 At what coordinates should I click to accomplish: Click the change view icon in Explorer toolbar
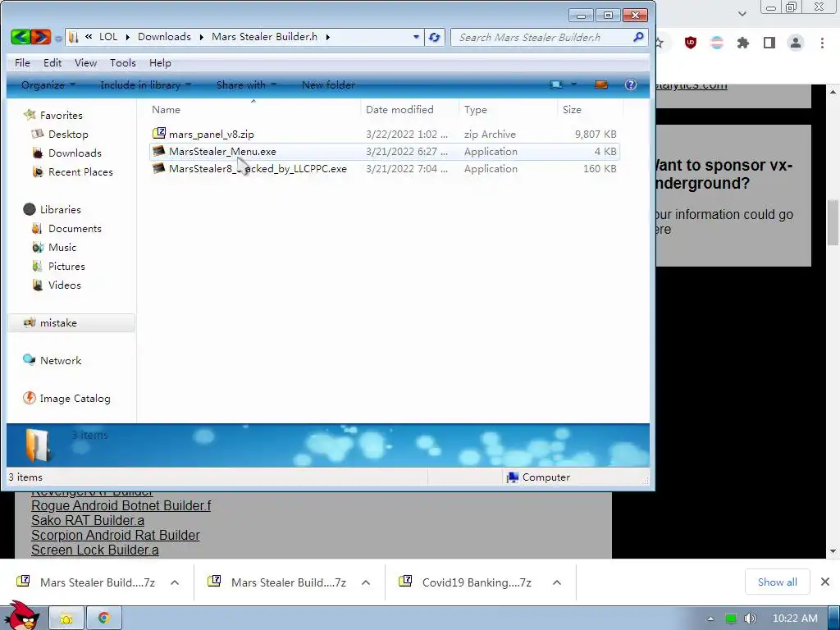click(557, 84)
